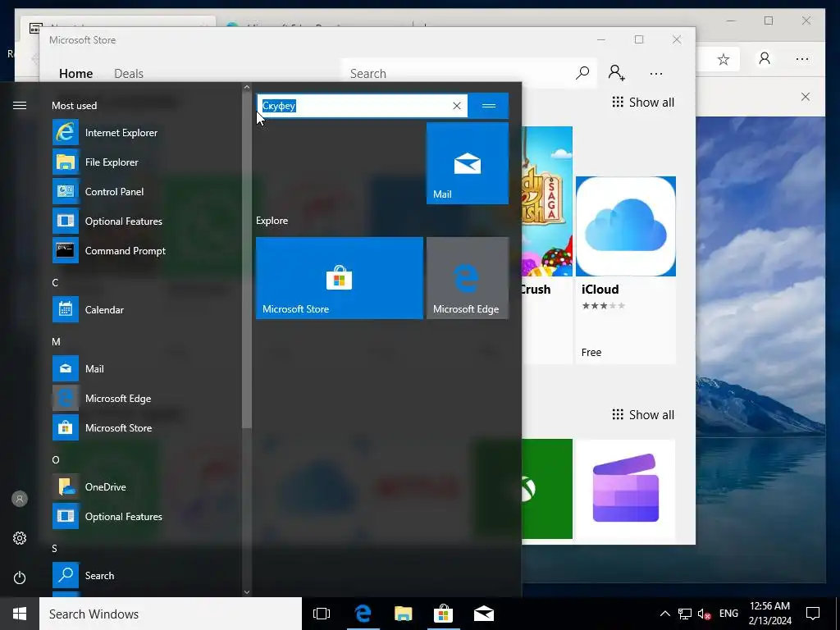This screenshot has height=630, width=840.
Task: Click the lower Show all link in Store
Action: click(643, 414)
